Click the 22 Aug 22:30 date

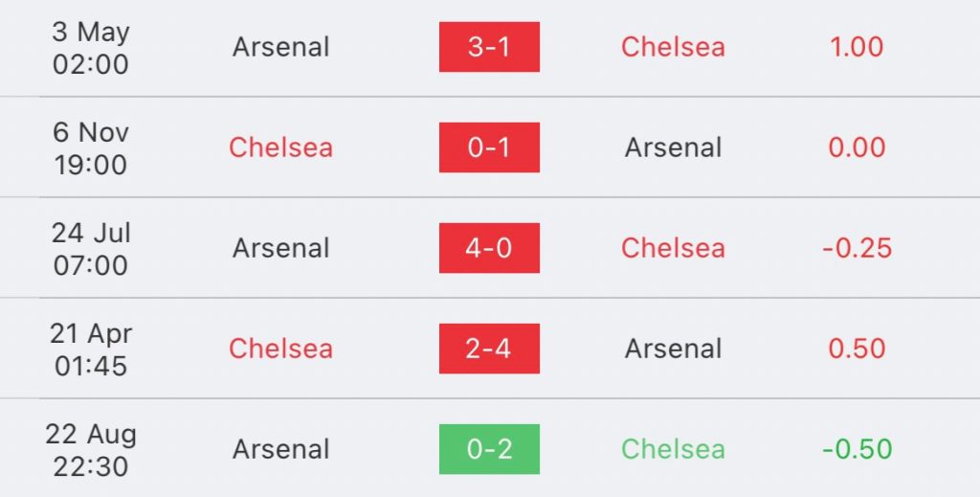tap(91, 450)
